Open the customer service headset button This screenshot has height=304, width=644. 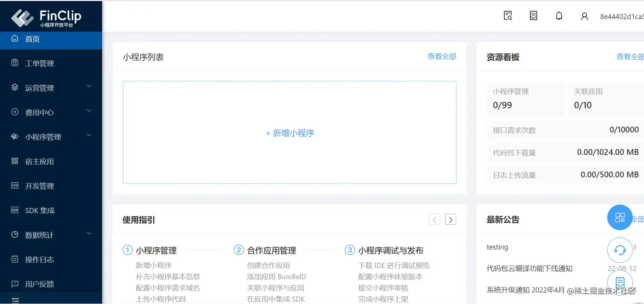(620, 250)
